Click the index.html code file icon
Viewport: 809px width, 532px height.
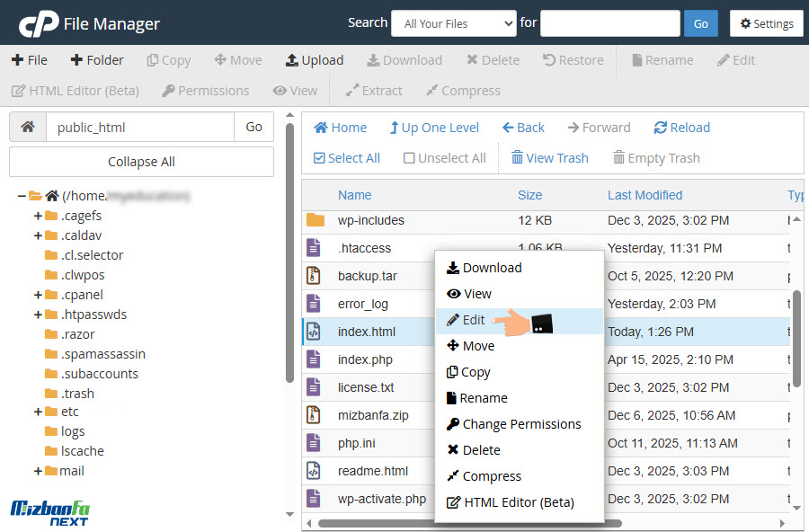314,332
